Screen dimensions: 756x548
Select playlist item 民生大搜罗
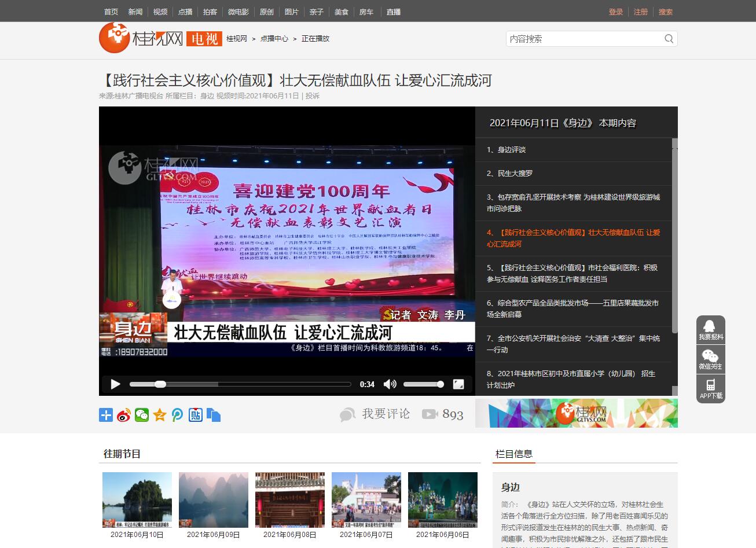tap(509, 173)
